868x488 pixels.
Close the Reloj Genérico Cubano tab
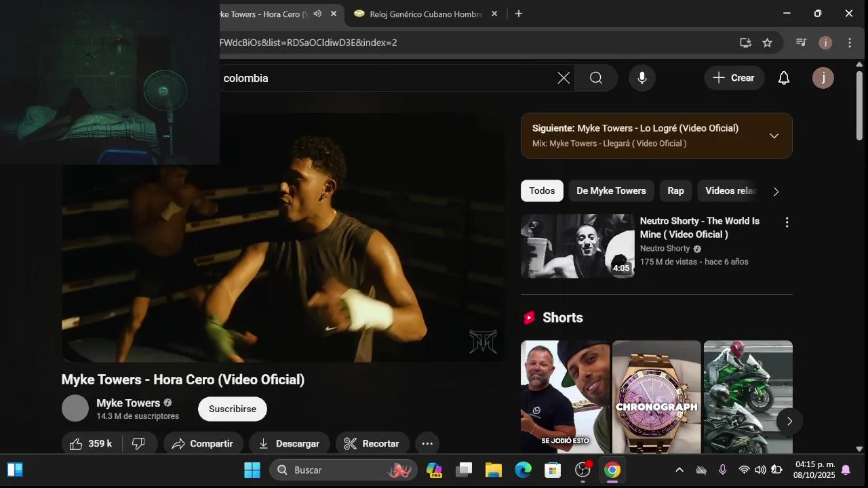tap(494, 14)
